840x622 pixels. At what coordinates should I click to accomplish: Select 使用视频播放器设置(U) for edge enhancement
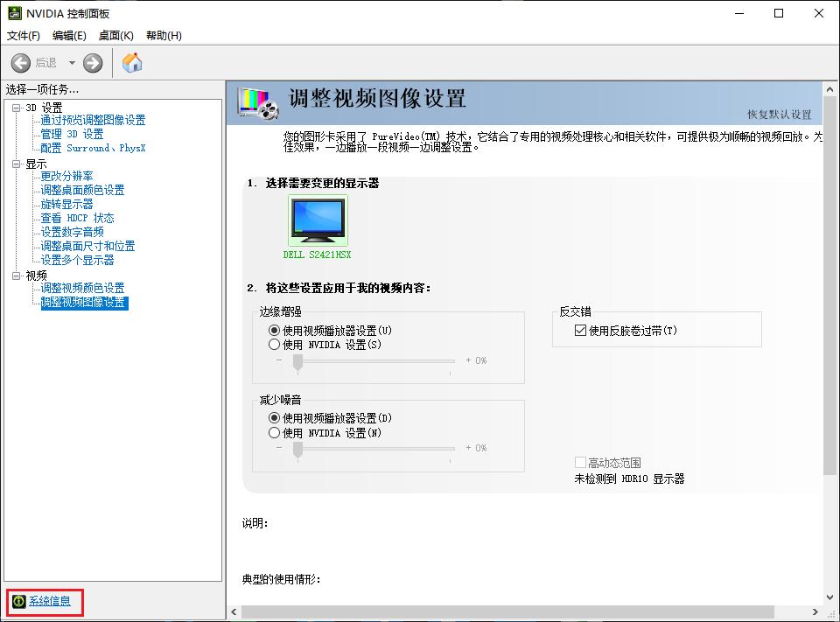tap(331, 330)
